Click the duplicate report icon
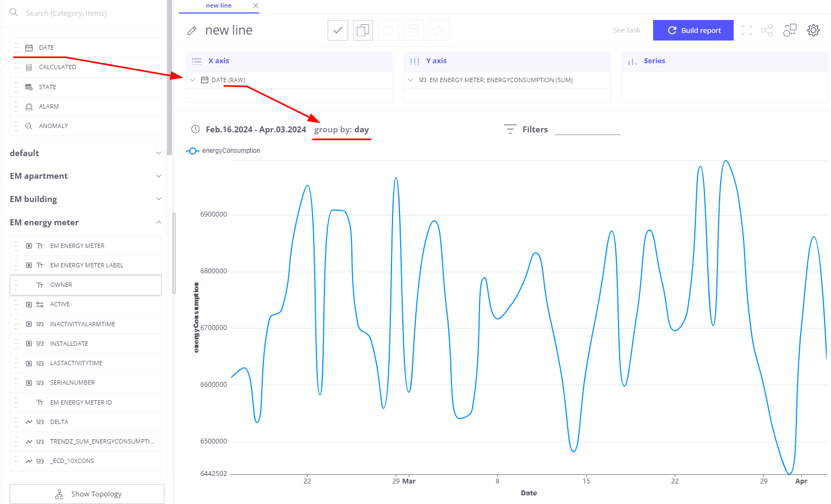This screenshot has height=504, width=831. [363, 30]
